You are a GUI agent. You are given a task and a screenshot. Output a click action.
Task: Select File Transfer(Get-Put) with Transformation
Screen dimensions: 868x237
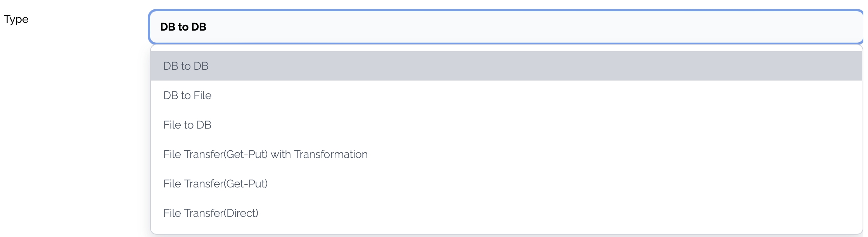[265, 154]
